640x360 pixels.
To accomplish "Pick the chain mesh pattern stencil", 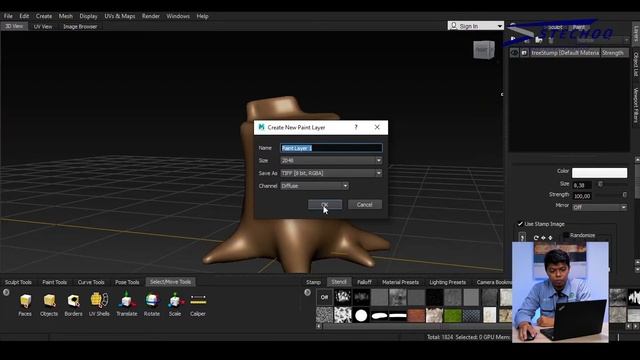I will [471, 315].
